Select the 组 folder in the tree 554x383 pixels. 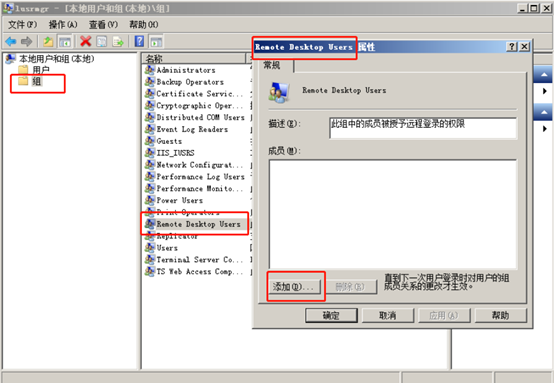tap(37, 81)
